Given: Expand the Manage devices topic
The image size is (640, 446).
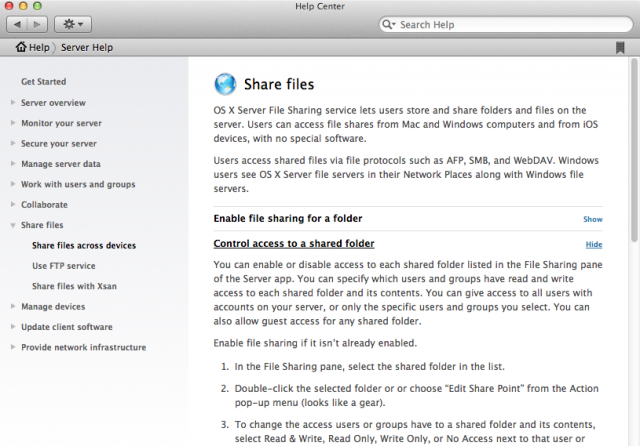Looking at the screenshot, I should (x=13, y=306).
